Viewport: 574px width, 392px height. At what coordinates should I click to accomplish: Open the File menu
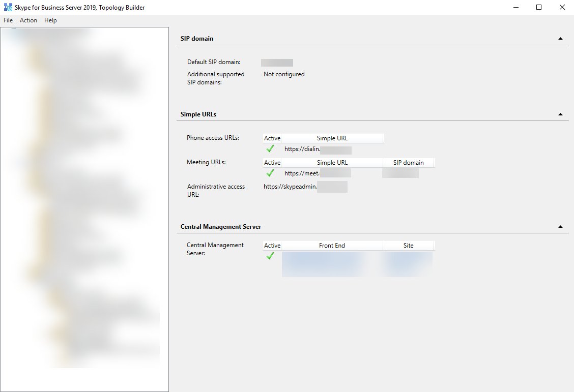8,20
